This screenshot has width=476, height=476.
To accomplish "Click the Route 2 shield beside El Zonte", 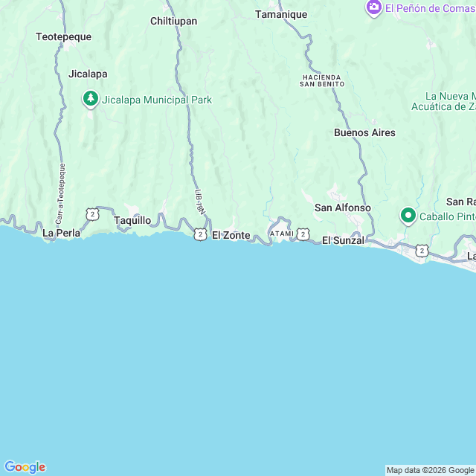I will 200,234.
